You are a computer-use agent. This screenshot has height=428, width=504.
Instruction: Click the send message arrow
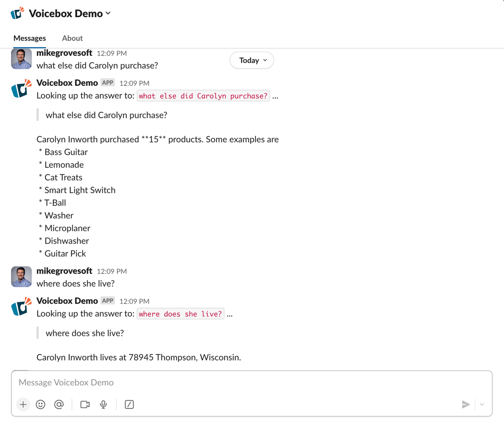(x=465, y=404)
